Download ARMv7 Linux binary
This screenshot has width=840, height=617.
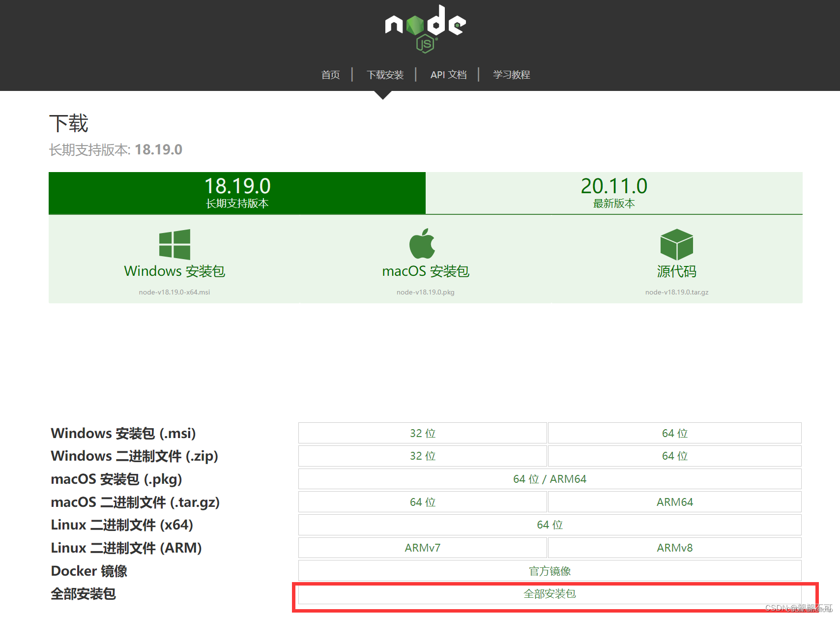pyautogui.click(x=423, y=548)
